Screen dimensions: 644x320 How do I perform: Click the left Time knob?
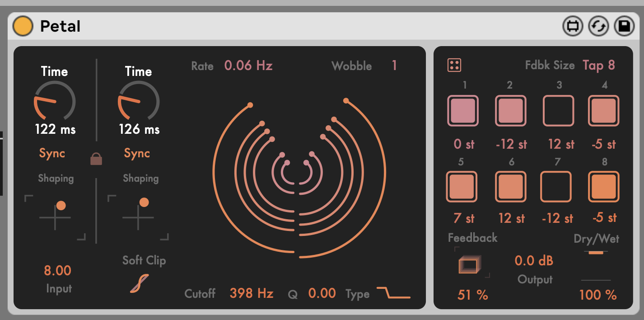point(55,101)
